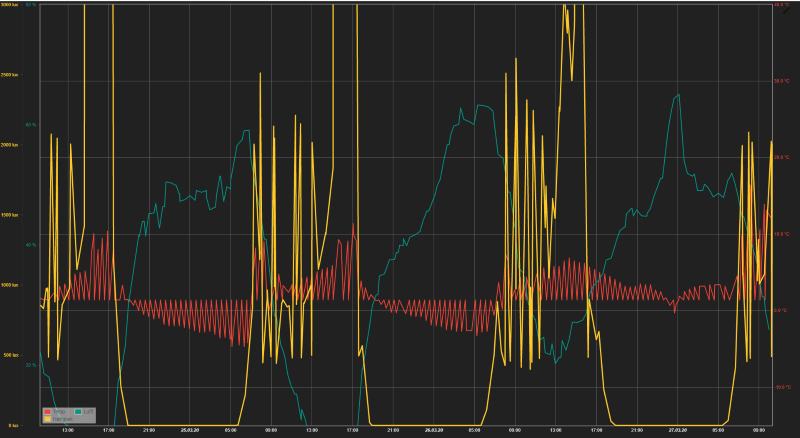This screenshot has height=438, width=800.
Task: Select the 26.03.20 date label
Action: 434,430
